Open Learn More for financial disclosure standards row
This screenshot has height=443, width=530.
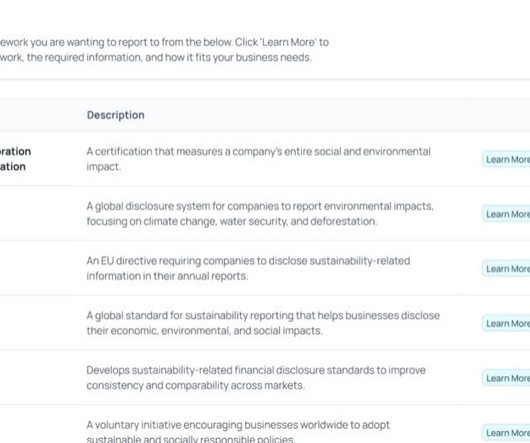pos(506,378)
